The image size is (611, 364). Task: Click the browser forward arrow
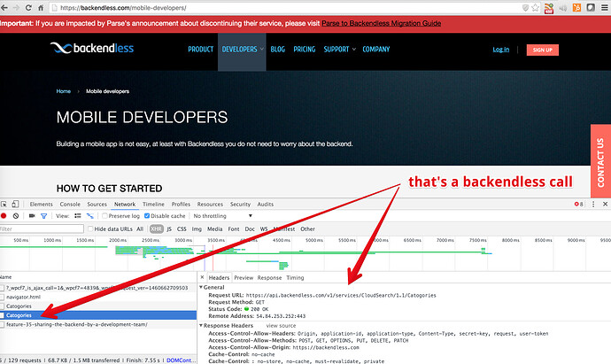(x=16, y=8)
